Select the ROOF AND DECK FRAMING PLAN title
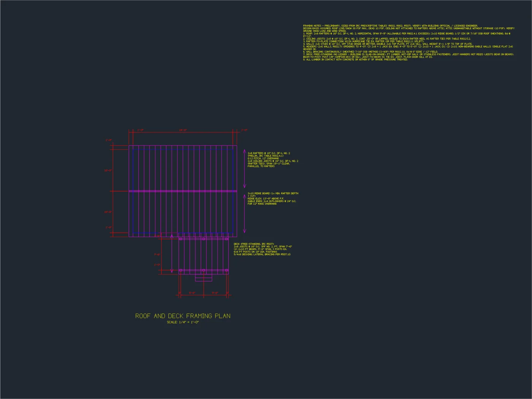The height and width of the screenshot is (399, 532). coord(183,316)
